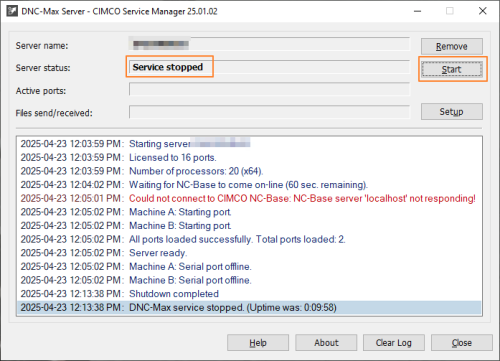Open the server Setup dialog
This screenshot has height=361, width=500.
(452, 111)
